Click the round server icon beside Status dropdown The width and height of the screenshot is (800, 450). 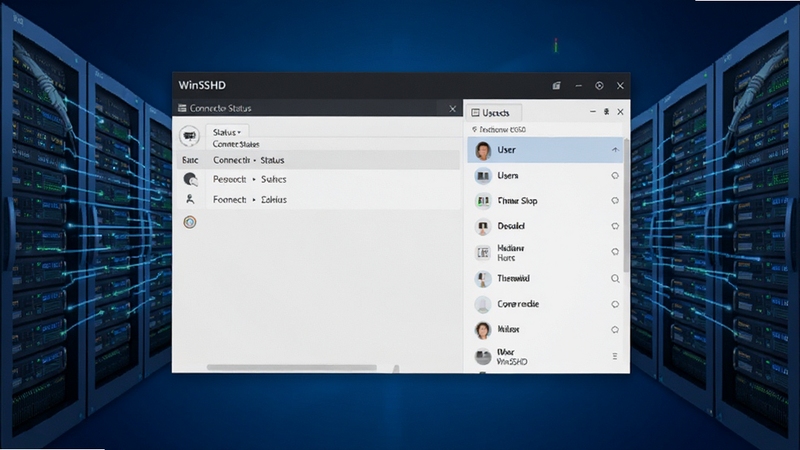click(x=189, y=136)
